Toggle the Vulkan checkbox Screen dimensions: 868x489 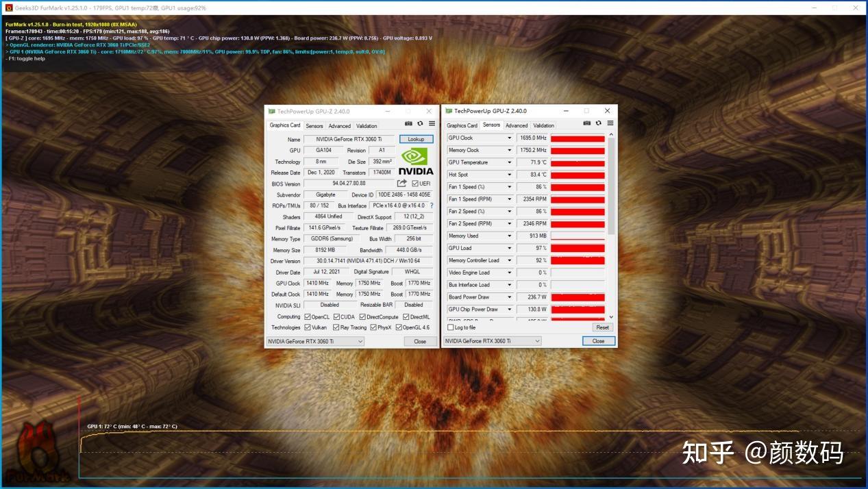pyautogui.click(x=308, y=327)
